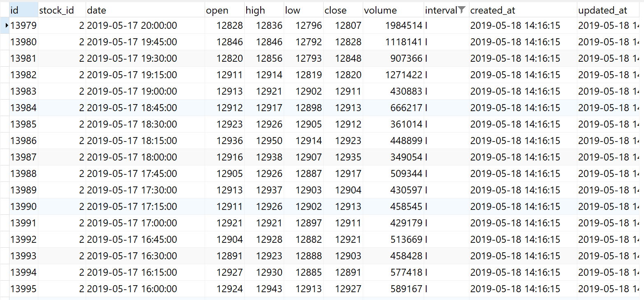Viewport: 644px width, 300px height.
Task: Click the date cell 2019-05-17 19:00:00
Action: click(145, 91)
